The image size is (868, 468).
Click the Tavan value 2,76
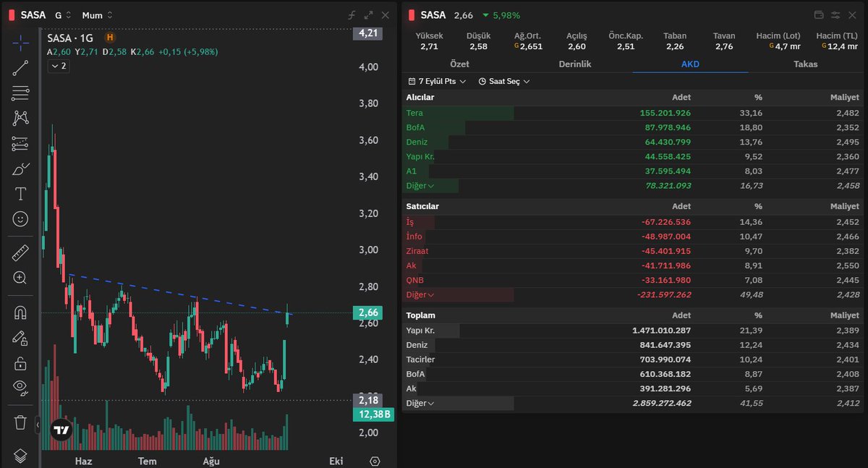[724, 46]
